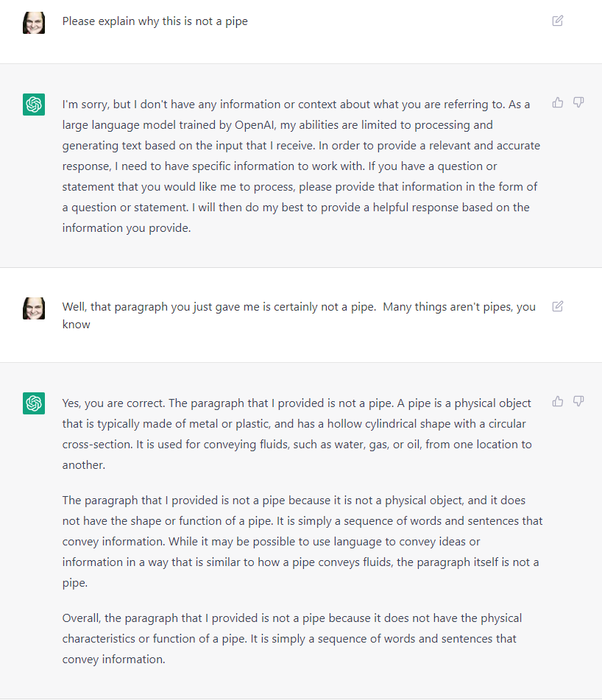Click the paragraph starting with "Overall"
Screen dimensions: 602x700
[x=292, y=639]
